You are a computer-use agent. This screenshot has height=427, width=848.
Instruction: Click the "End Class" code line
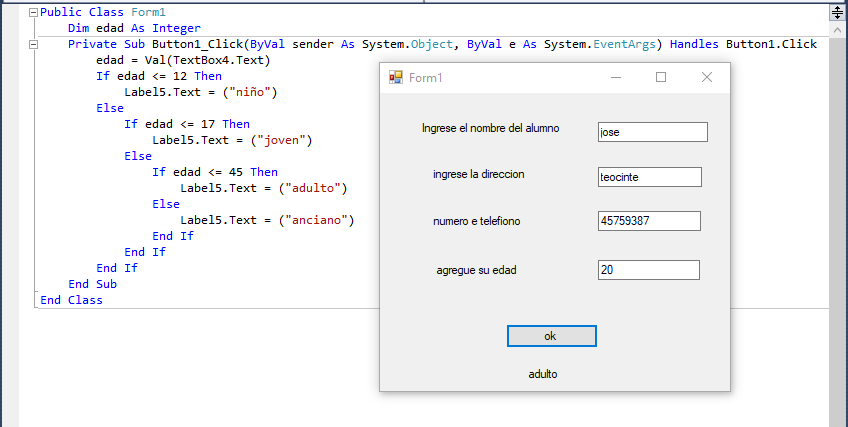pyautogui.click(x=71, y=300)
